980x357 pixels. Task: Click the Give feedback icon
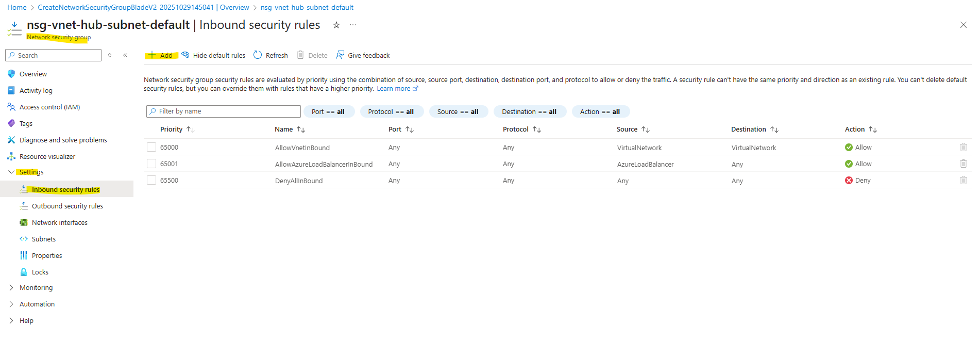340,55
